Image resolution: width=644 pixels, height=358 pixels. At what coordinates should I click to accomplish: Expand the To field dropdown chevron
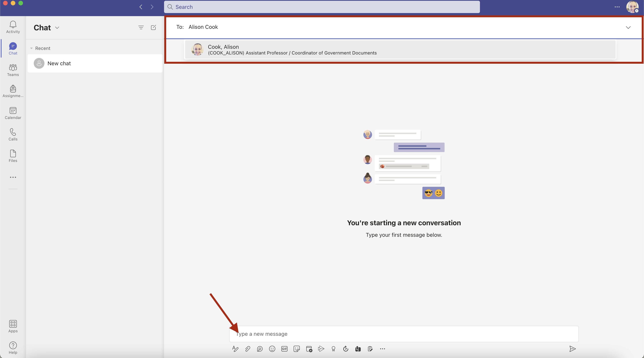628,27
